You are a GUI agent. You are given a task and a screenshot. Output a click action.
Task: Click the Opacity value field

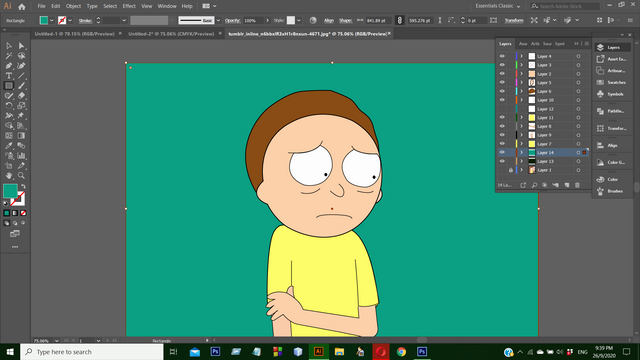pos(253,20)
